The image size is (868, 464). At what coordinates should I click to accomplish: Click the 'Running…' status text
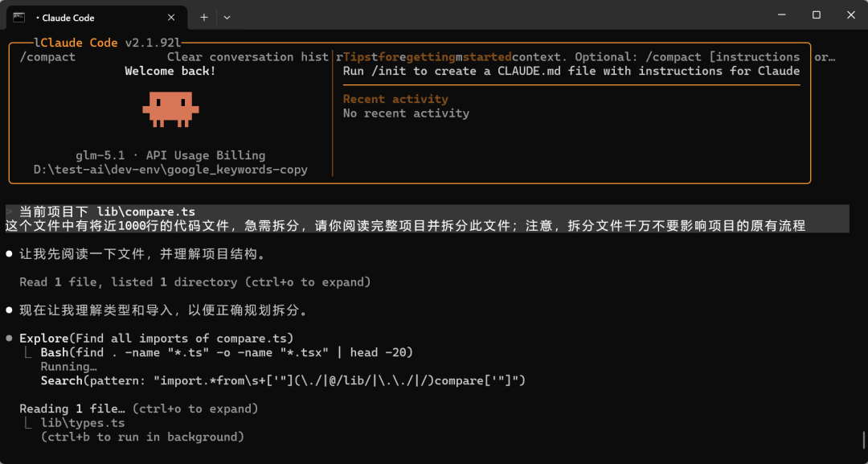tap(69, 367)
